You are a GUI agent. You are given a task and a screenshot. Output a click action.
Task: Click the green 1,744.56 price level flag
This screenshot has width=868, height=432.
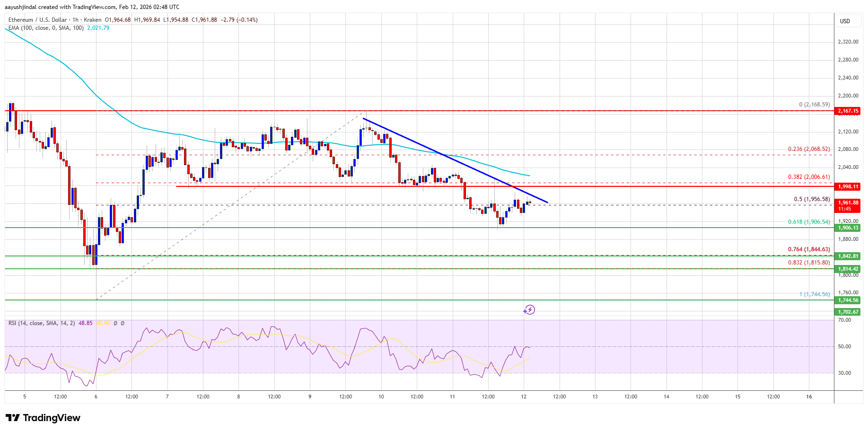[847, 300]
